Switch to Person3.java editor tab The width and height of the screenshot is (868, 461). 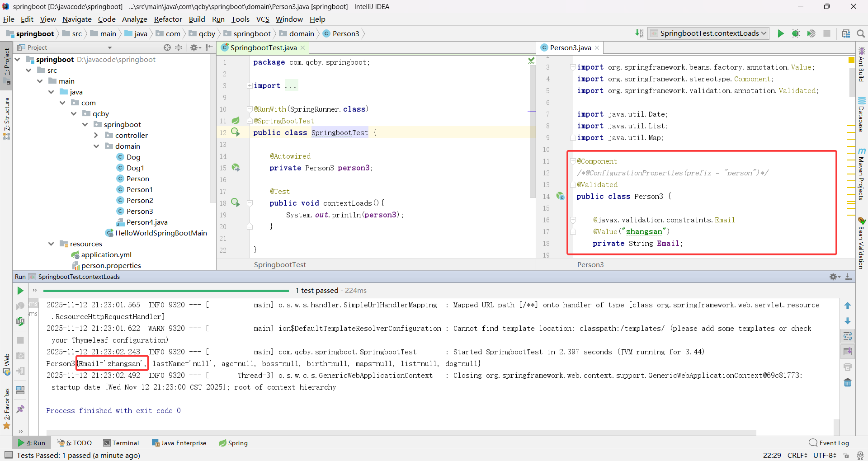point(570,47)
